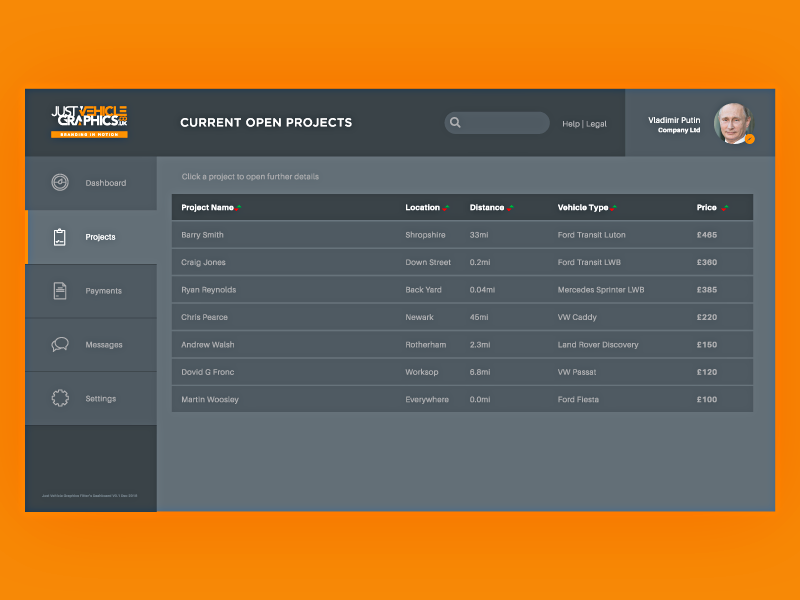Click the Location column sort arrow
The height and width of the screenshot is (600, 800).
point(446,207)
